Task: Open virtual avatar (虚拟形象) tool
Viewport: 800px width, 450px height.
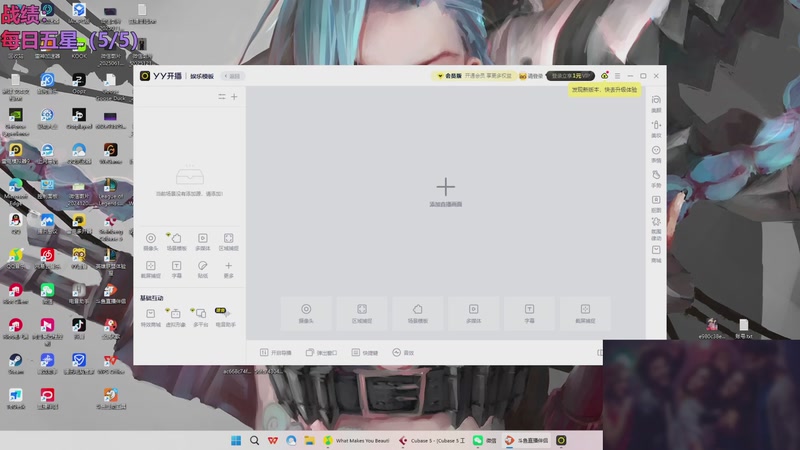Action: [176, 317]
